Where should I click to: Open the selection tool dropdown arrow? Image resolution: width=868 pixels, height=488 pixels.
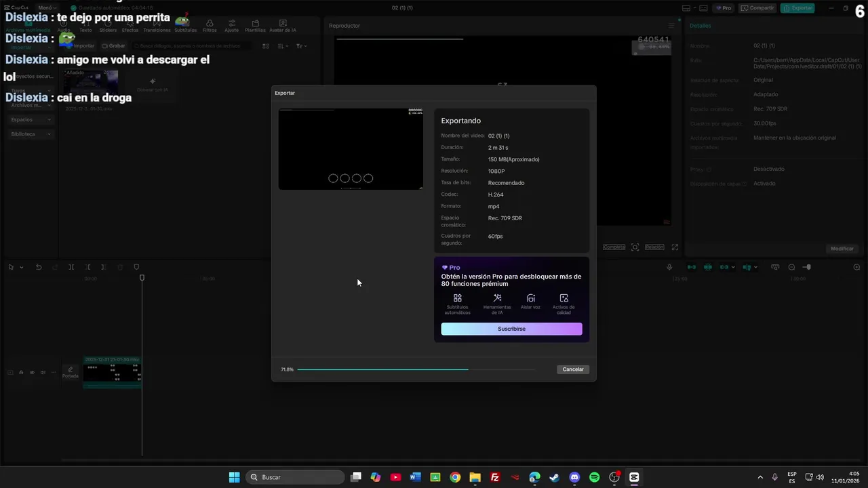click(x=21, y=268)
